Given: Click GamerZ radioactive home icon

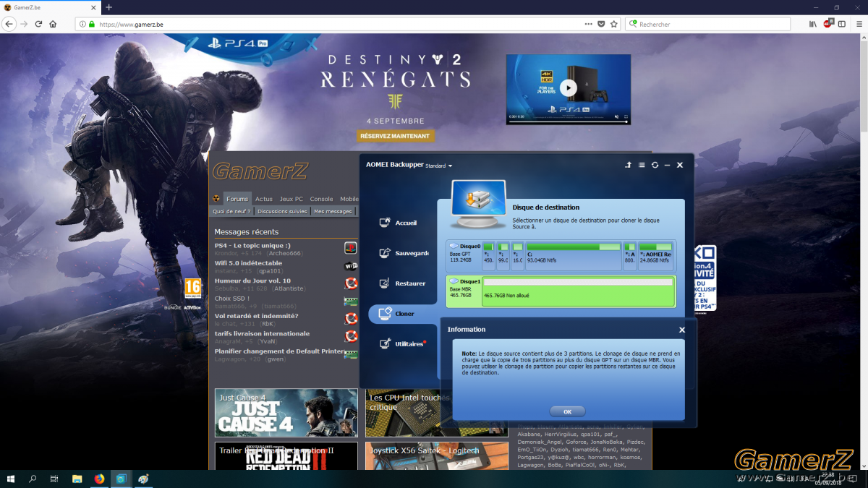Looking at the screenshot, I should click(216, 199).
